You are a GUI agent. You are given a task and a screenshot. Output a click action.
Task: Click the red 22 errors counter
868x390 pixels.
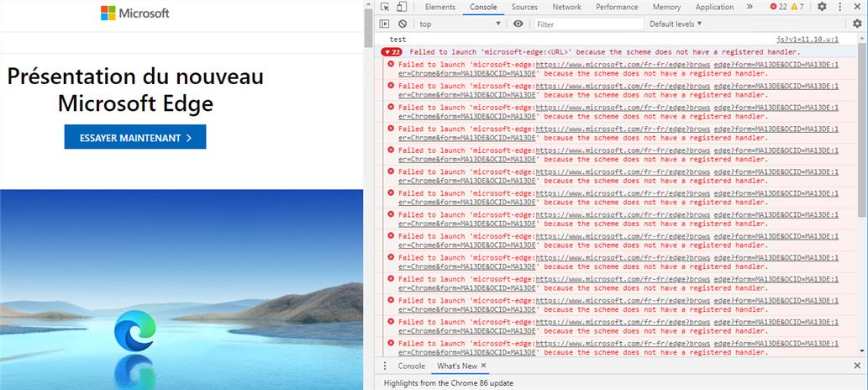(x=778, y=8)
